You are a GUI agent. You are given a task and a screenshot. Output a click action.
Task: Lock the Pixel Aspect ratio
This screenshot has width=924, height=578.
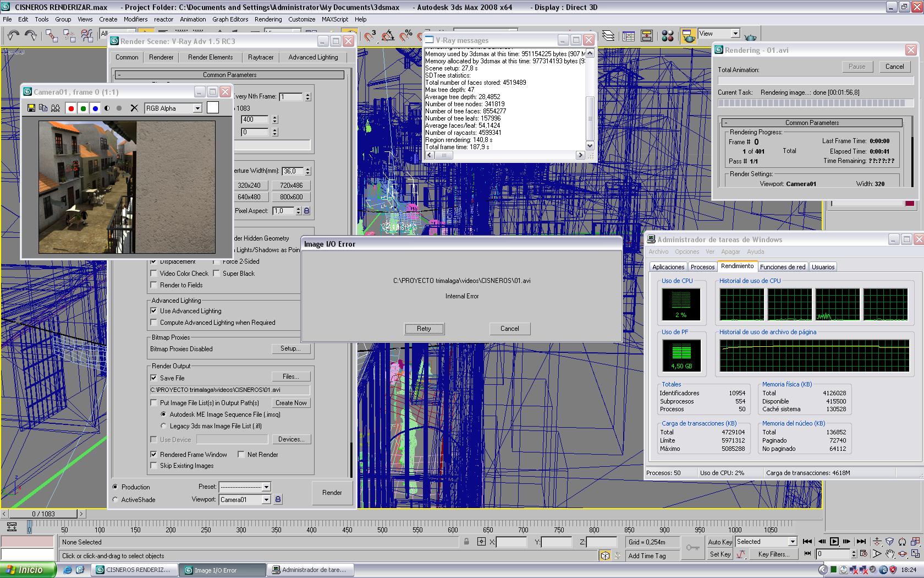coord(307,211)
